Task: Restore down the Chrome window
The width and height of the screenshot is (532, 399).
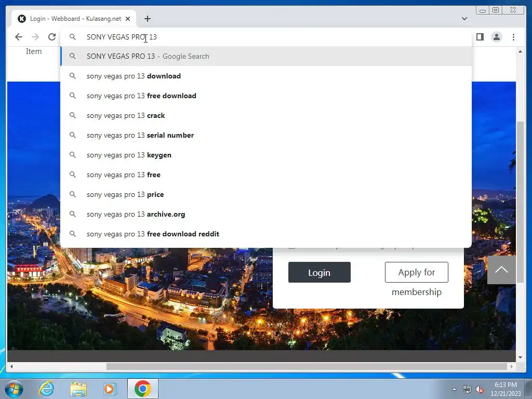Action: click(496, 10)
